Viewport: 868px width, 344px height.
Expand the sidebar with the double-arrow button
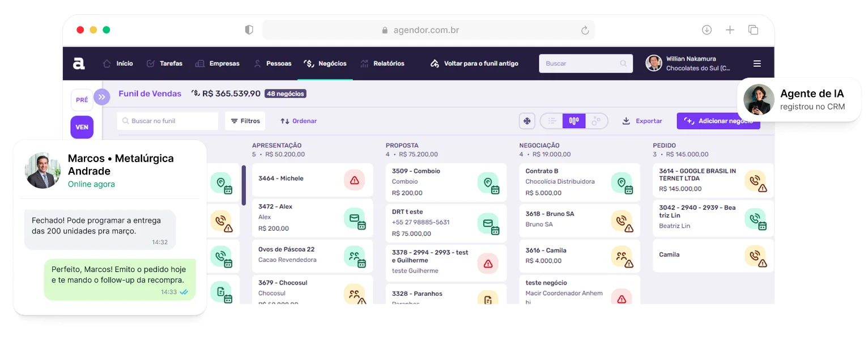101,97
